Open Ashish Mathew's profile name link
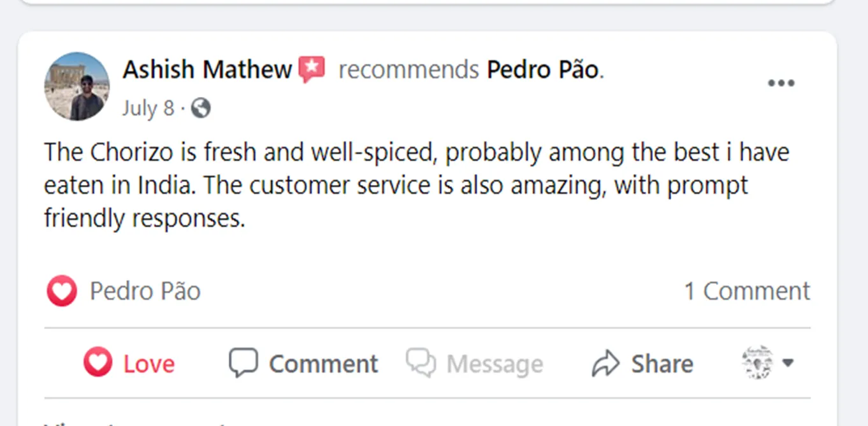The width and height of the screenshot is (868, 426). point(207,69)
